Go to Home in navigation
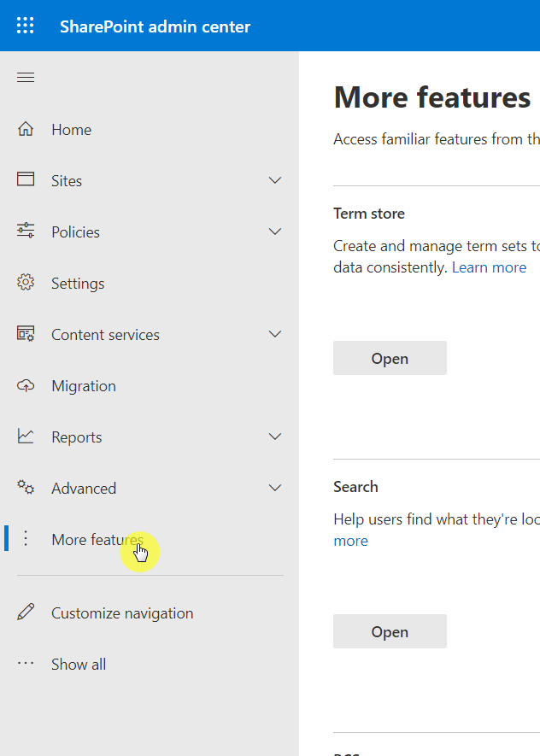The width and height of the screenshot is (540, 756). point(72,130)
